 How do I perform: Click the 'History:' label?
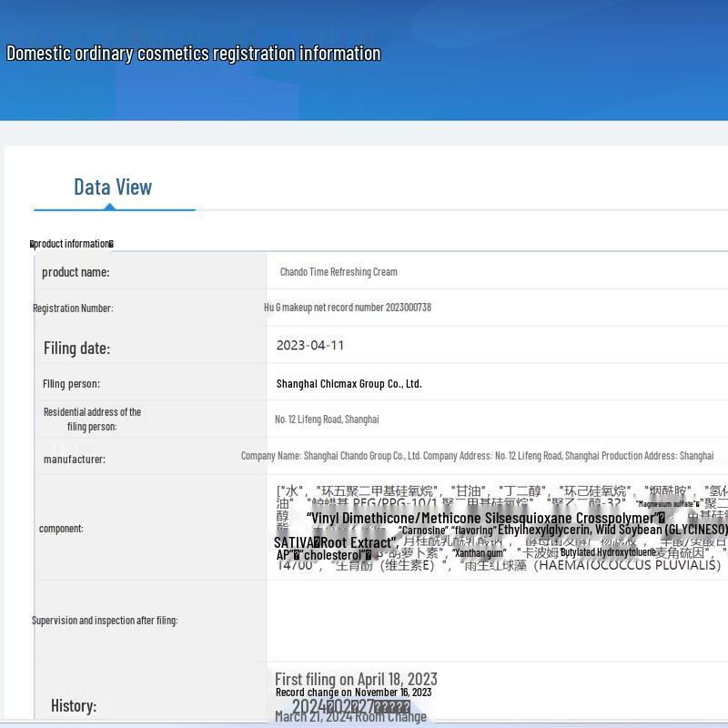coord(74,706)
